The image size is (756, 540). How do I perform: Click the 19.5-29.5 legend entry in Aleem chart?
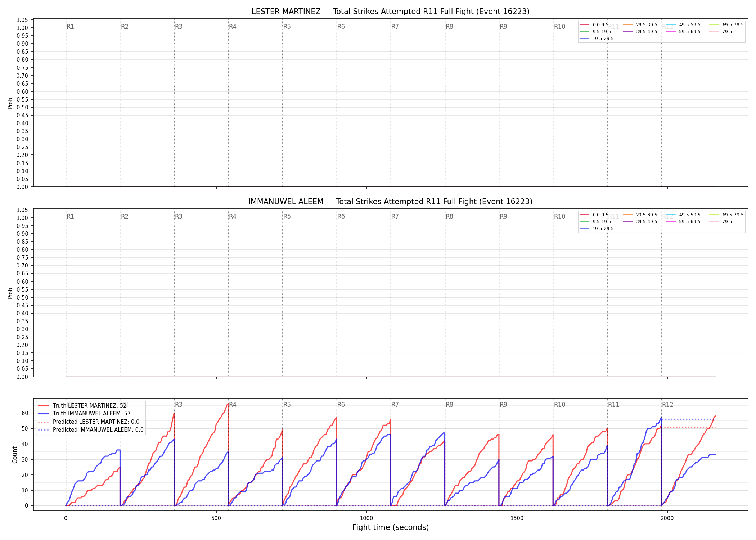coord(597,229)
